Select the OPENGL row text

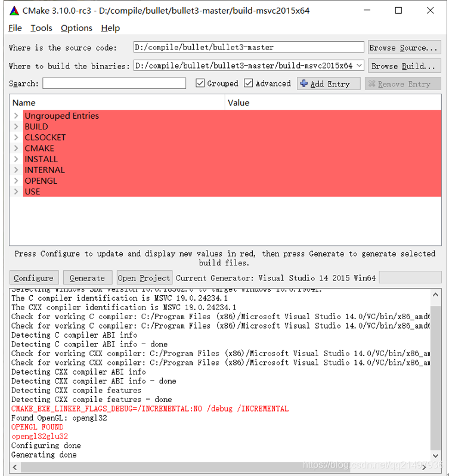coord(41,181)
